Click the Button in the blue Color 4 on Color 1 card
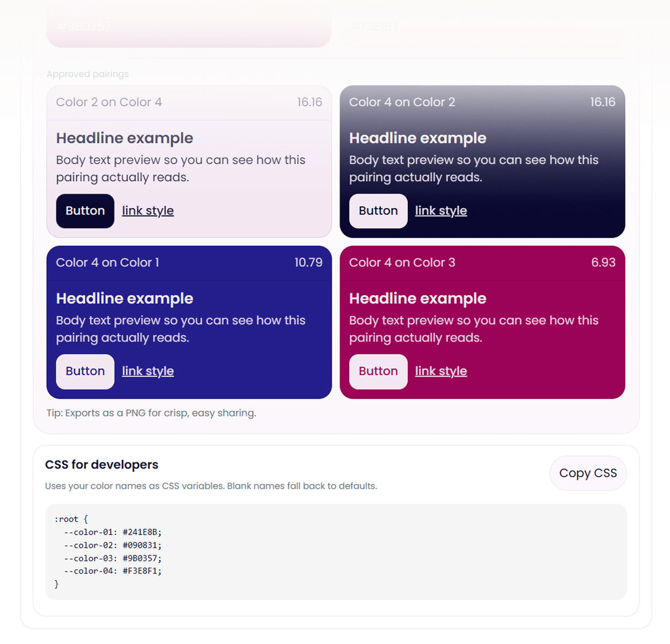The width and height of the screenshot is (670, 644). tap(85, 371)
